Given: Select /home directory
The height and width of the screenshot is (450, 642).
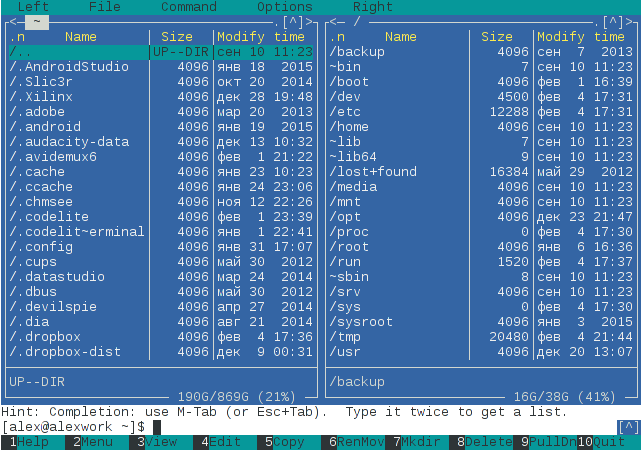Looking at the screenshot, I should click(x=482, y=127).
